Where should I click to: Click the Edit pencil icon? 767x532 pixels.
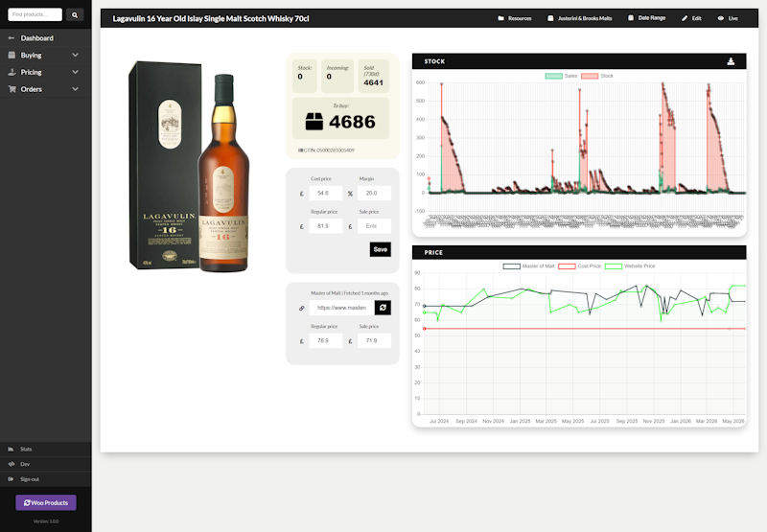pyautogui.click(x=685, y=18)
